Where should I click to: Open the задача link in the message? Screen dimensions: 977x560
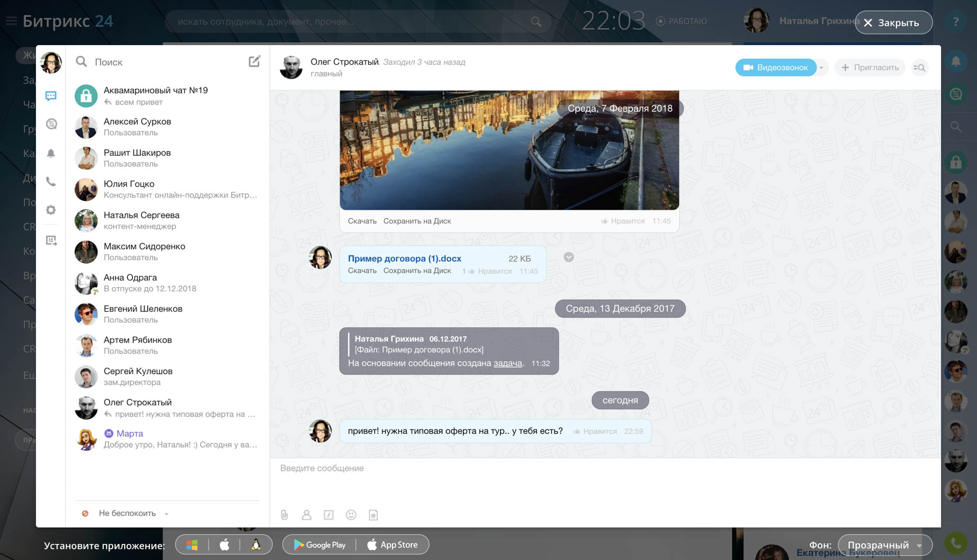507,363
